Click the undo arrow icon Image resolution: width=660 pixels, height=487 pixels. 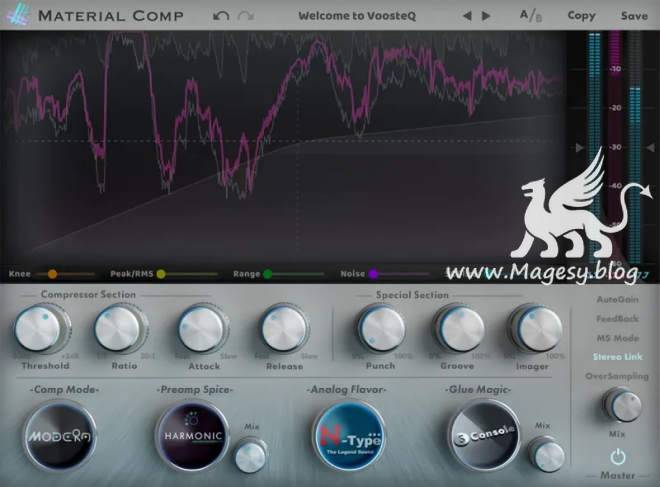221,16
